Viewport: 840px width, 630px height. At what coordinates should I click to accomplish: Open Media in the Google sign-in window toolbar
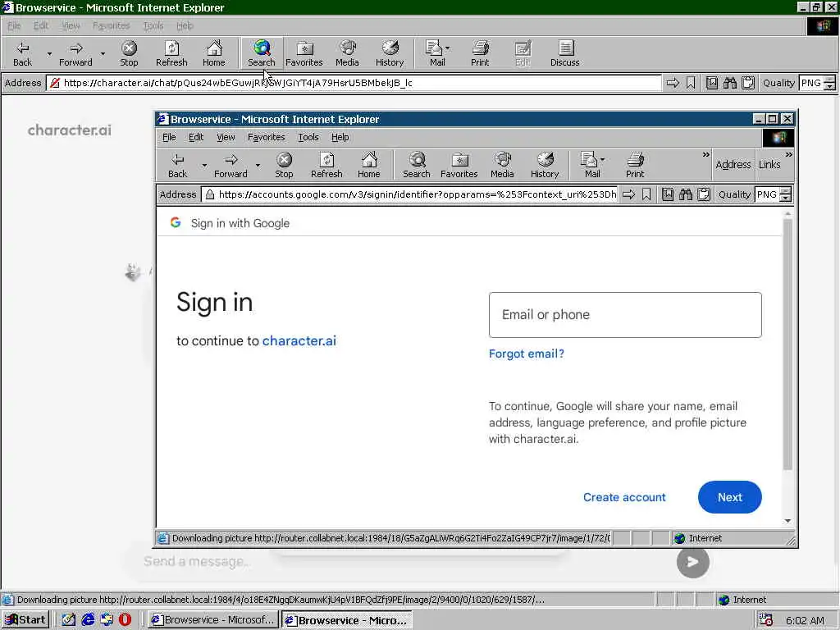(x=502, y=165)
